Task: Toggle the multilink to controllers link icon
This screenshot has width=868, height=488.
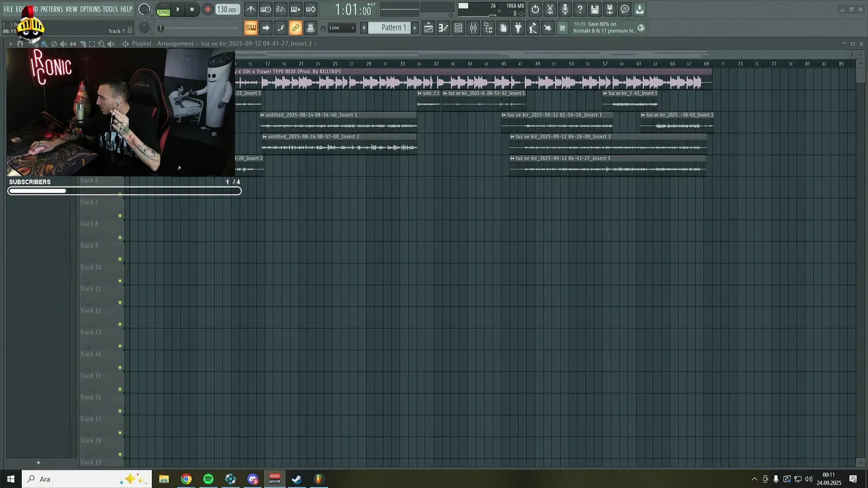Action: click(x=296, y=28)
